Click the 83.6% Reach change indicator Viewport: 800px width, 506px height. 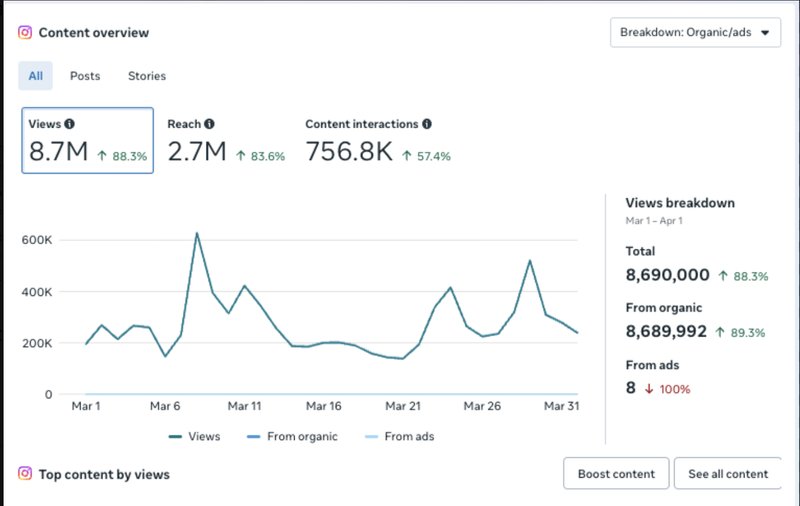click(260, 156)
